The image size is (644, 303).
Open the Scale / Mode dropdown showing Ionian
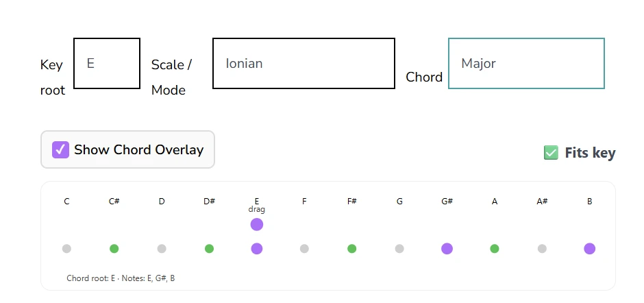[304, 64]
